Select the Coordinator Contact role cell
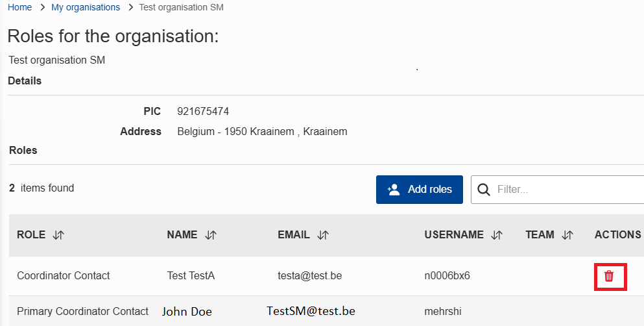Viewport: 644px width, 326px height. pos(64,276)
